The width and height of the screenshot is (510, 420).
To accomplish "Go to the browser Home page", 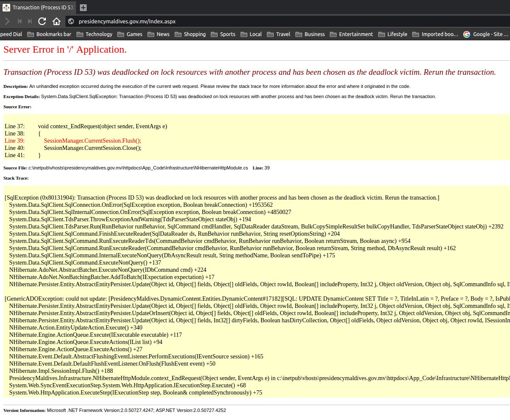I will coord(57,21).
